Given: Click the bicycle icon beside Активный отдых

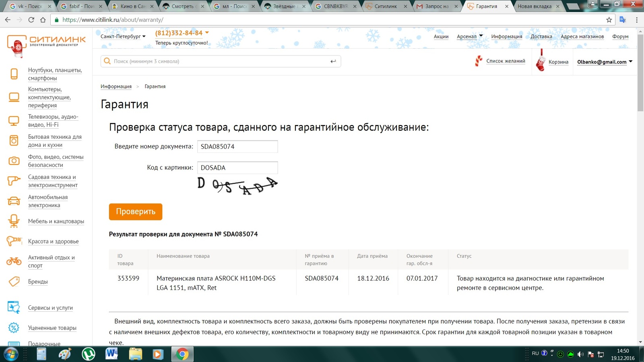Looking at the screenshot, I should (14, 261).
